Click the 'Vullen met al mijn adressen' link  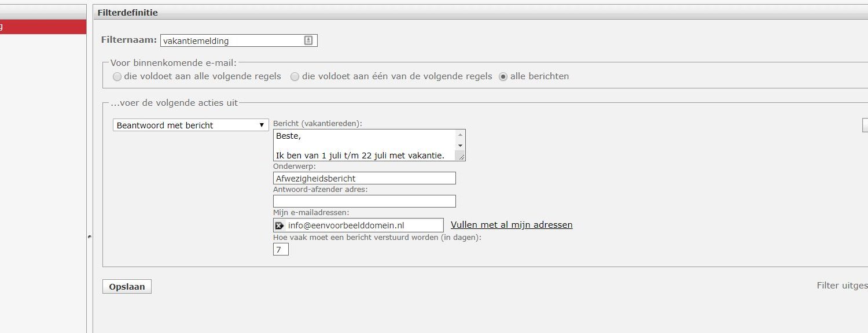512,225
